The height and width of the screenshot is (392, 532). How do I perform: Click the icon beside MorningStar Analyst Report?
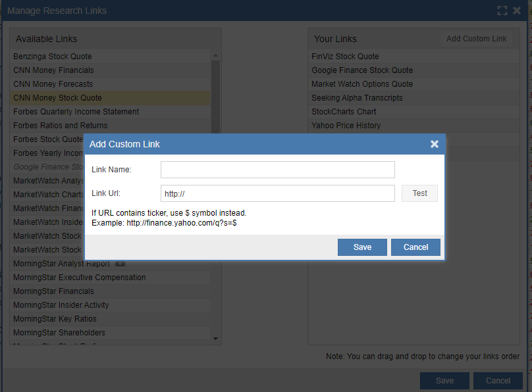[120, 264]
